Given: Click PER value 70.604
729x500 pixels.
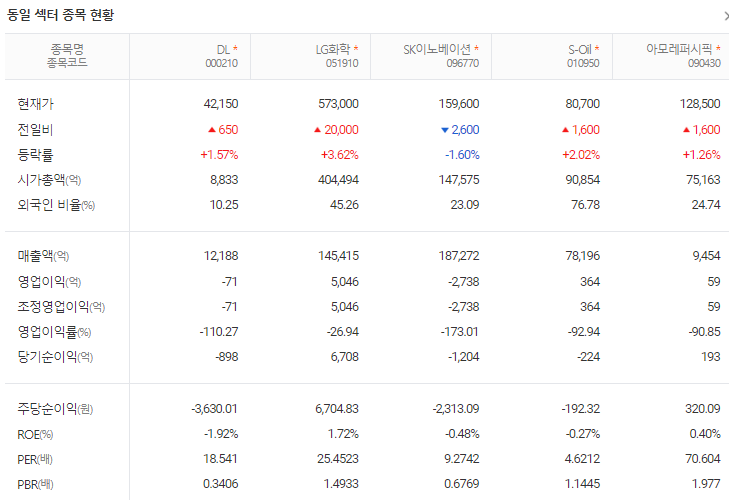Looking at the screenshot, I should click(702, 460).
